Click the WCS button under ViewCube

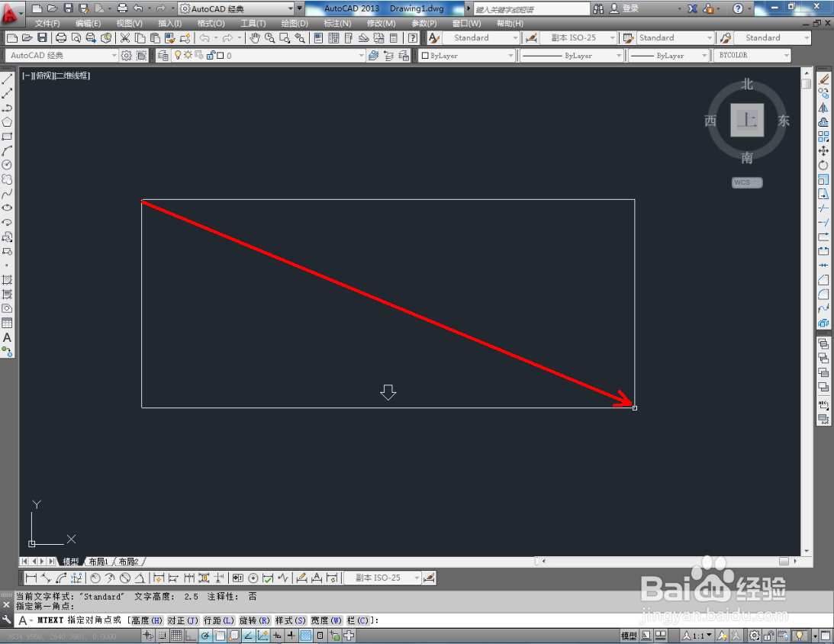747,182
